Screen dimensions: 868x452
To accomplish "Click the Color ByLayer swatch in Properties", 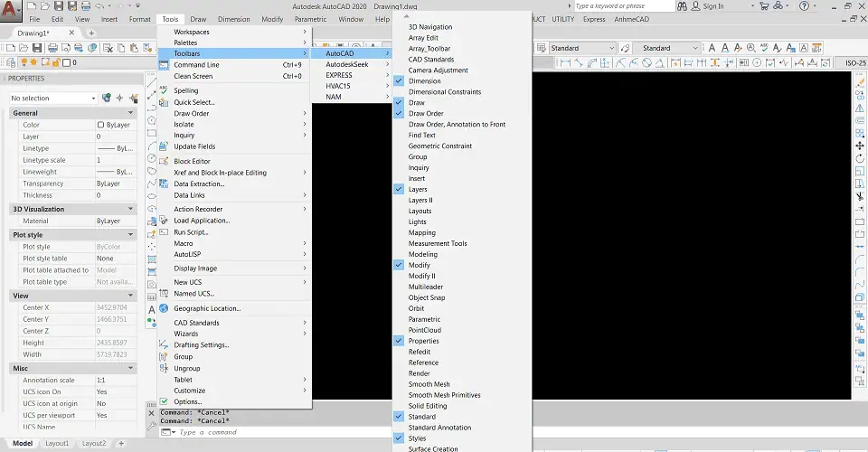I will pyautogui.click(x=100, y=125).
